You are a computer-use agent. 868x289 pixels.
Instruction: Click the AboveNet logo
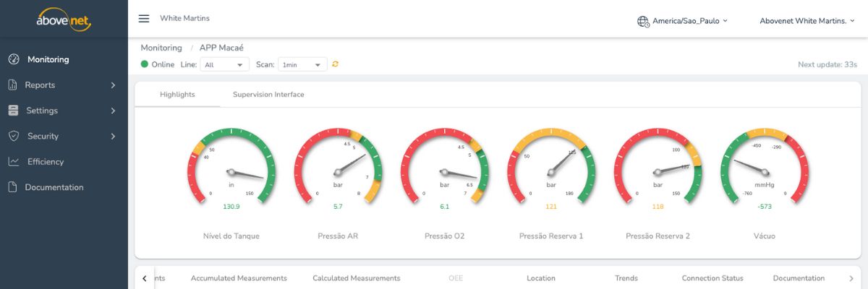[x=64, y=20]
